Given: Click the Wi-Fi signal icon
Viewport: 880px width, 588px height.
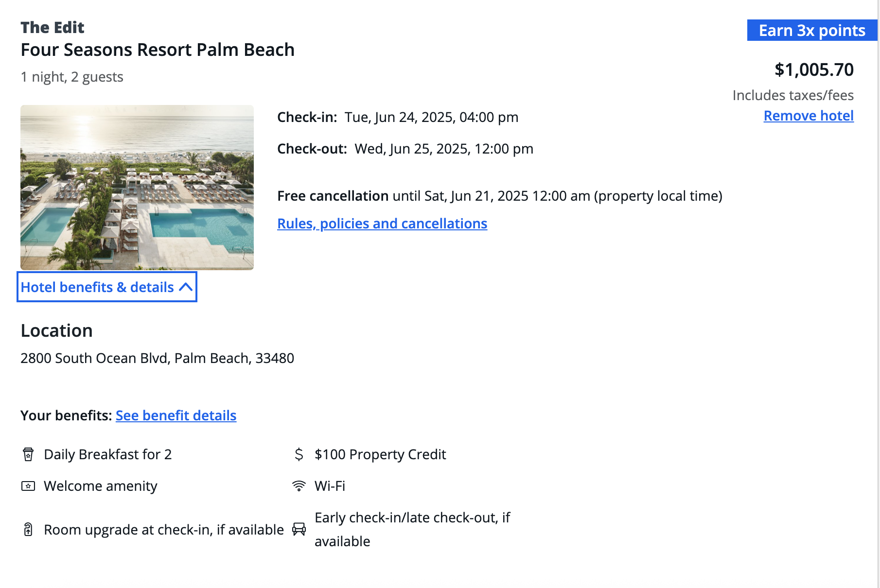Looking at the screenshot, I should click(x=299, y=486).
